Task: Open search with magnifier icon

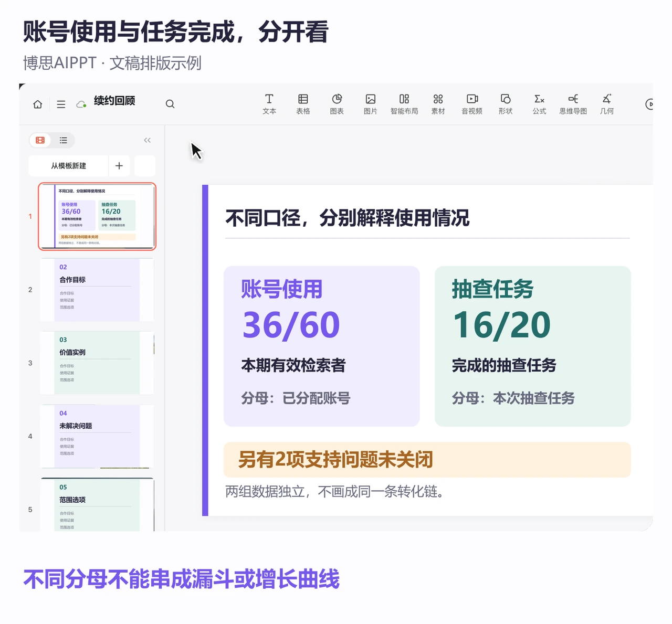Action: tap(170, 104)
